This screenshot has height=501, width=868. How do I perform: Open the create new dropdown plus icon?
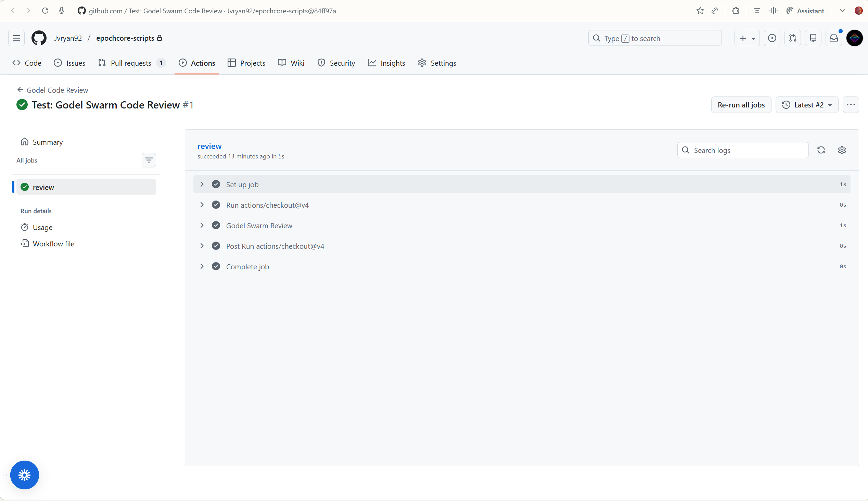pyautogui.click(x=746, y=38)
